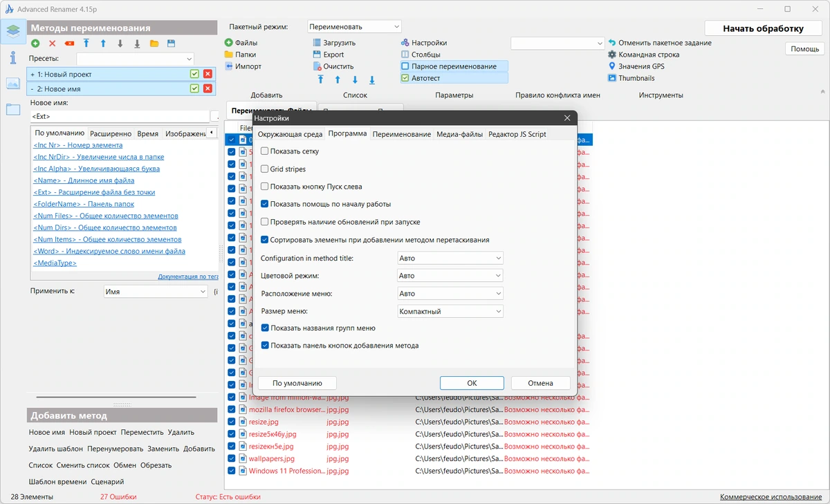Open Configuration in method title dropdown
This screenshot has height=504, width=830.
pyautogui.click(x=450, y=258)
